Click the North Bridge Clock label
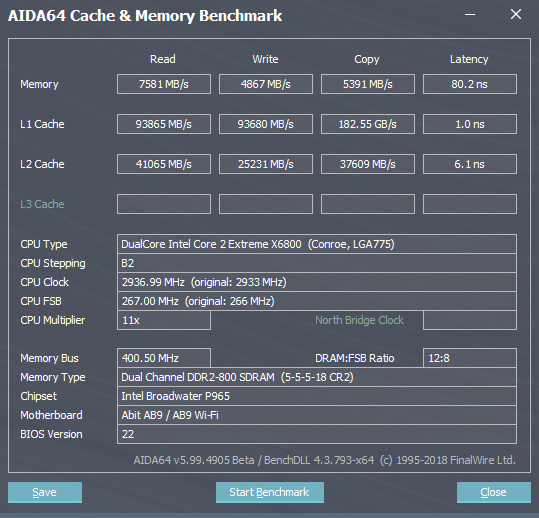The width and height of the screenshot is (539, 518). (359, 320)
